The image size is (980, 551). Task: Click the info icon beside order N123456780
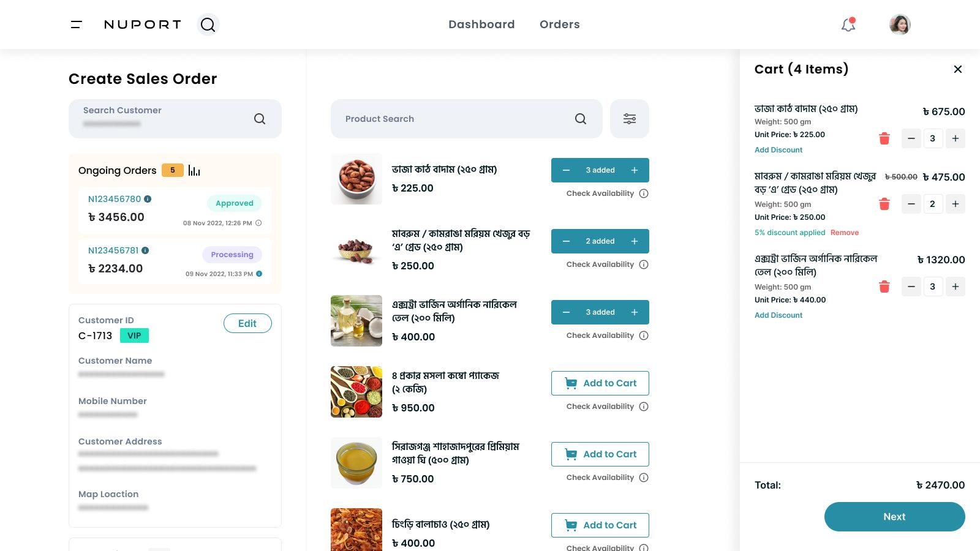tap(148, 199)
